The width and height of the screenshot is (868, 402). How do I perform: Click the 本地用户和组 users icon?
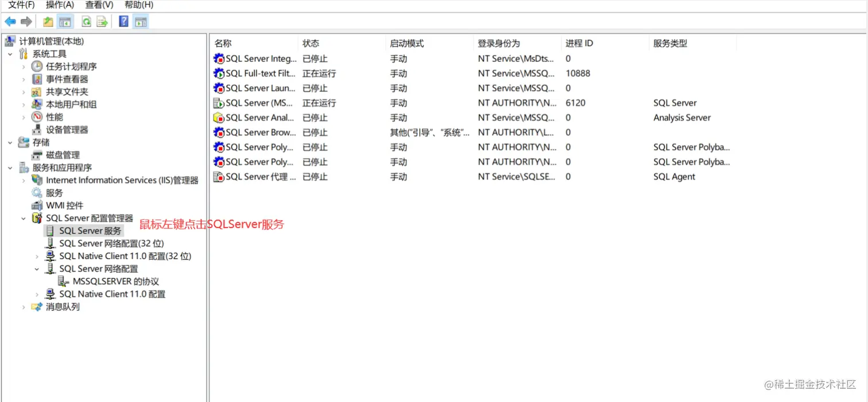37,104
